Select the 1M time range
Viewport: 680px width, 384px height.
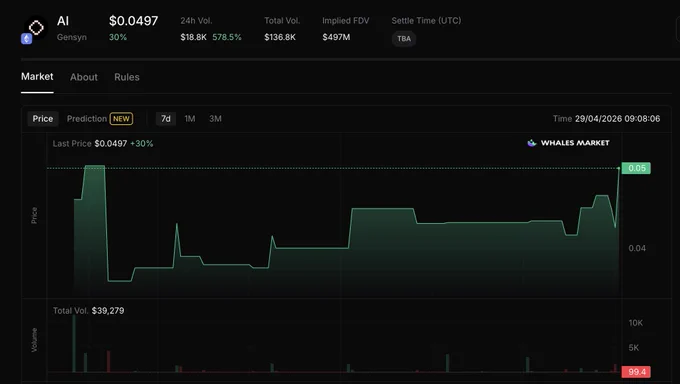(190, 118)
